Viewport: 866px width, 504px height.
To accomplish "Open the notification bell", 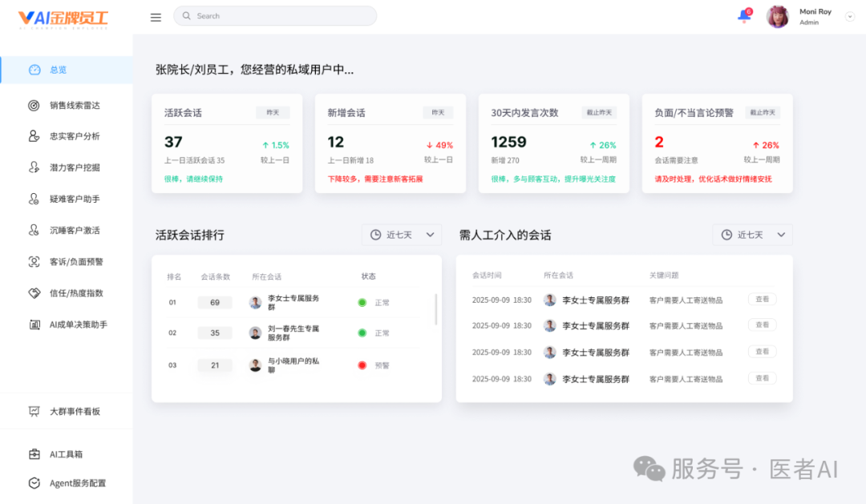I will point(744,16).
